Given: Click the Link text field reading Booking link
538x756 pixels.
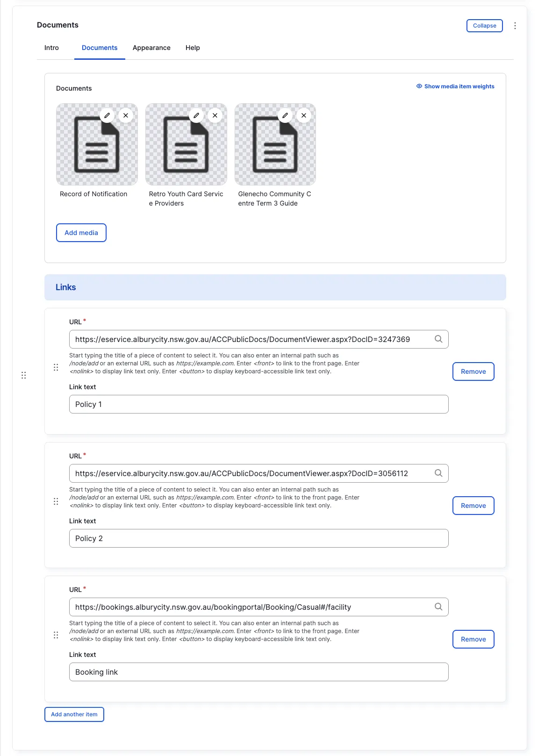Looking at the screenshot, I should [259, 672].
